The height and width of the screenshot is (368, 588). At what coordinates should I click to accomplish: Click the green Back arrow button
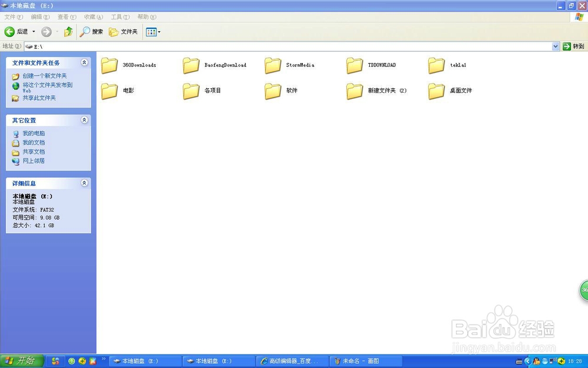click(x=10, y=32)
